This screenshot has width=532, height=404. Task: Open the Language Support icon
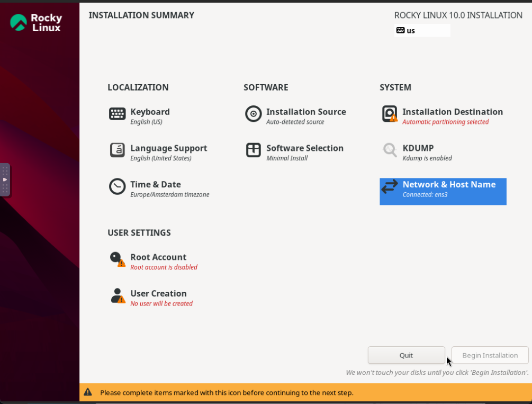(x=117, y=150)
